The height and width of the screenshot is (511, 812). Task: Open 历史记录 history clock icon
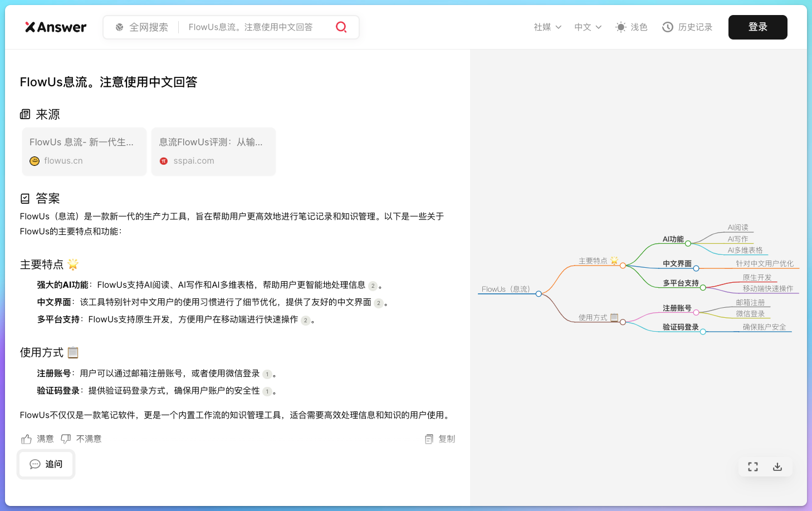[667, 27]
